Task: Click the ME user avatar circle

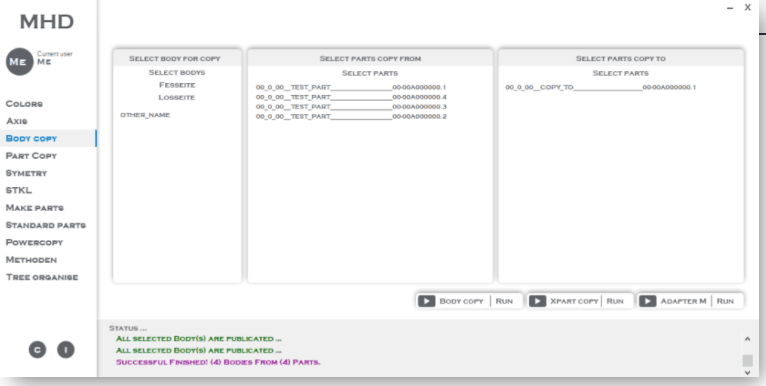Action: pos(19,62)
